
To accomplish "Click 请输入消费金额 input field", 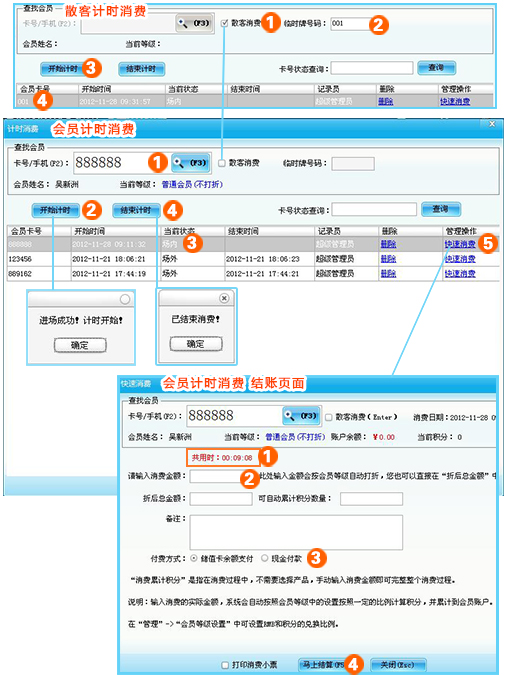I will 221,476.
